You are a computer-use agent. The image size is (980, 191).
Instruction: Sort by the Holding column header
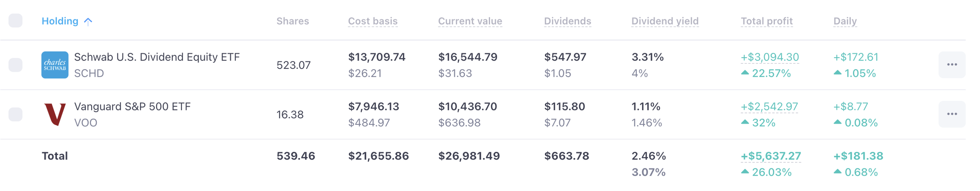(60, 21)
